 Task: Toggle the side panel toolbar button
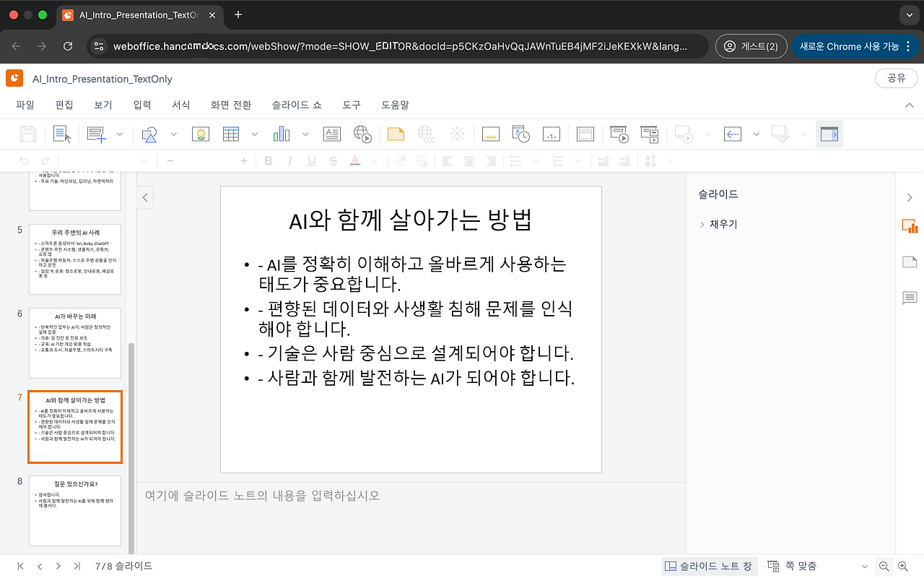pyautogui.click(x=829, y=134)
